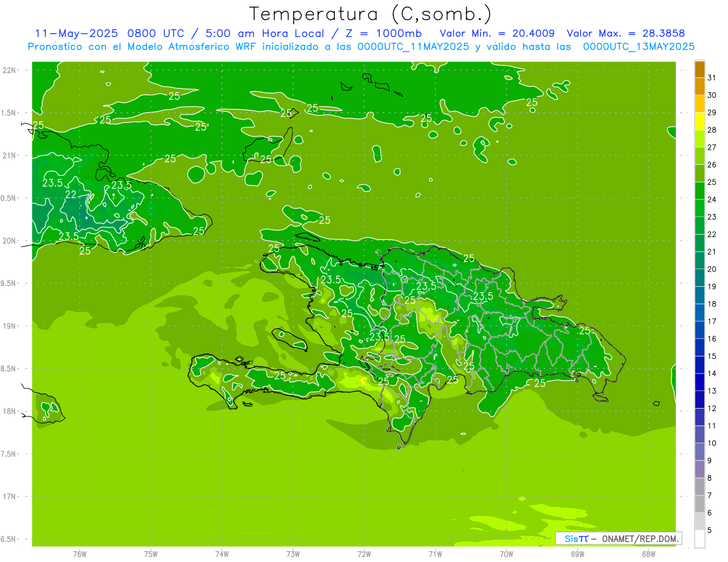Click legend value "10" on the color bar
The height and width of the screenshot is (562, 728).
[712, 443]
